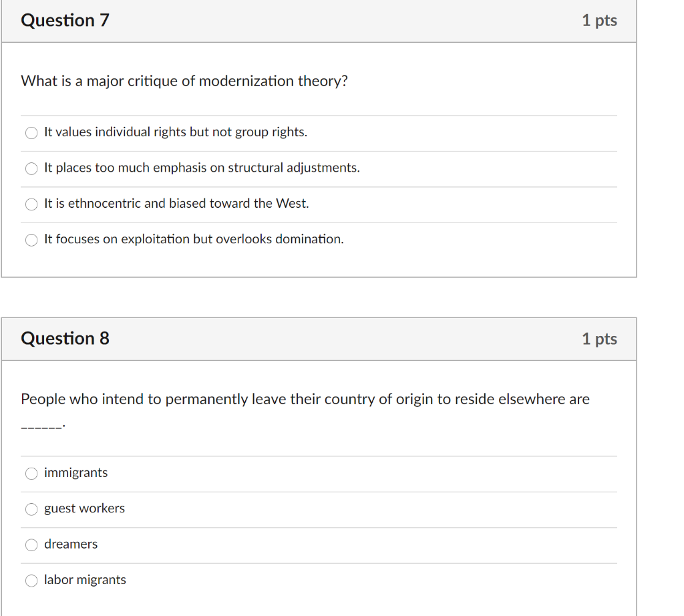Select radio button for individual rights answer
Viewport: 684px width, 616px height.
pos(31,133)
